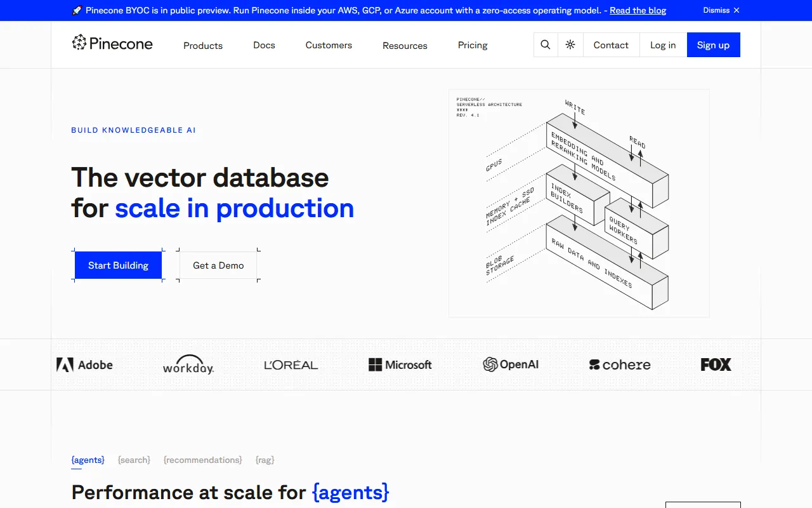Click the Get a Demo button
Image resolution: width=812 pixels, height=508 pixels.
point(218,265)
